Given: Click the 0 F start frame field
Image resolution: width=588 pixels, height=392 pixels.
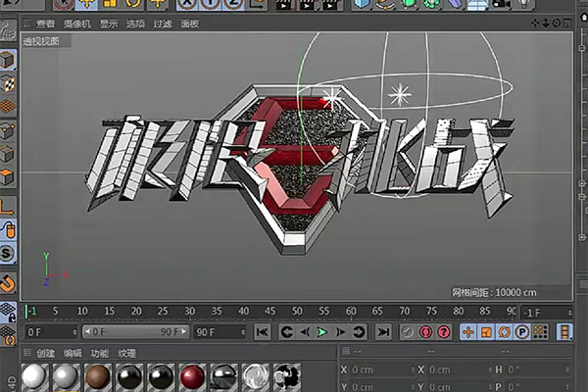Looking at the screenshot, I should click(51, 332).
